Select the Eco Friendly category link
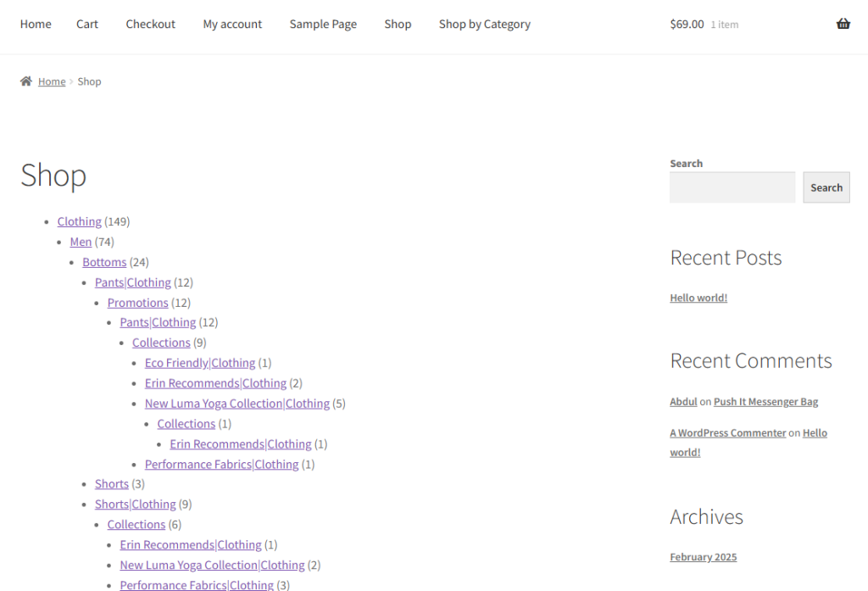This screenshot has height=591, width=868. pos(176,363)
